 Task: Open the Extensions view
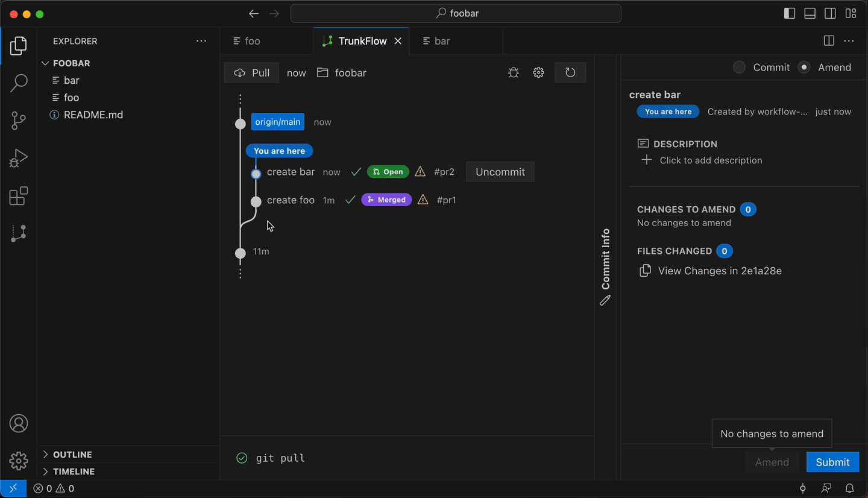[x=18, y=195]
